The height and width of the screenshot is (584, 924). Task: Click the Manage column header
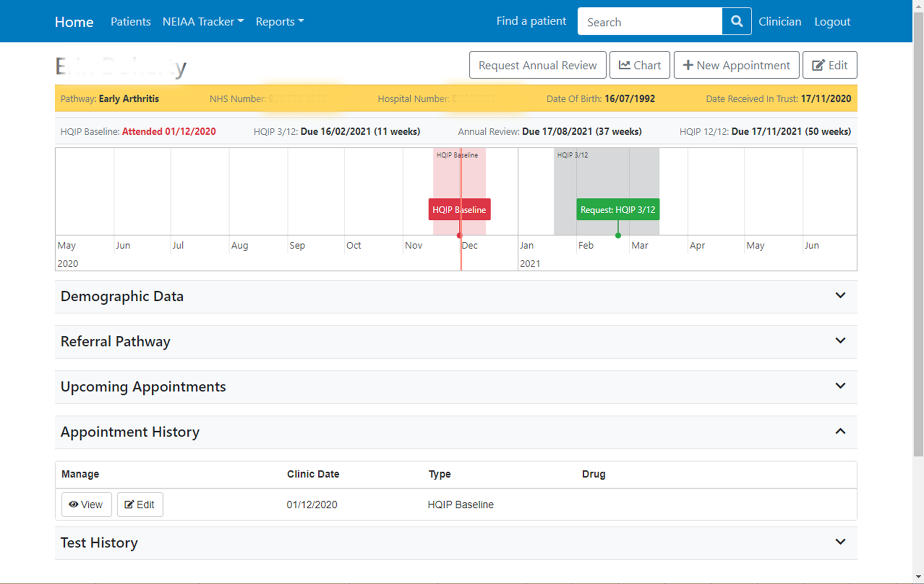[80, 474]
